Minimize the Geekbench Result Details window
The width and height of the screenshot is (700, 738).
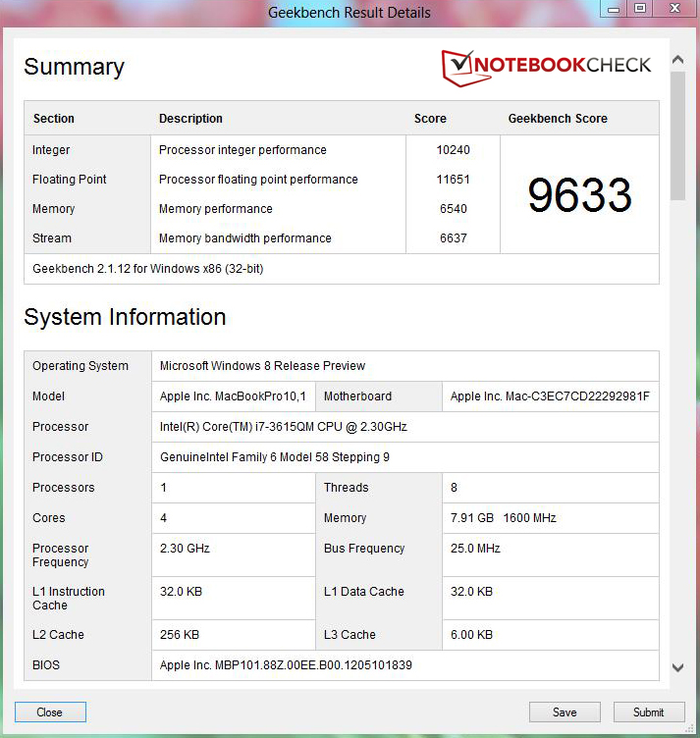pos(614,9)
